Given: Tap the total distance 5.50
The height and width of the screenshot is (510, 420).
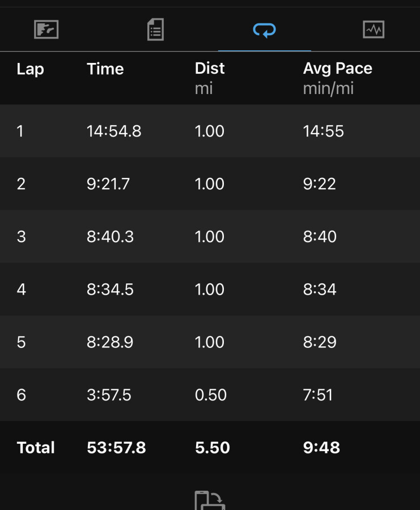Looking at the screenshot, I should point(213,448).
